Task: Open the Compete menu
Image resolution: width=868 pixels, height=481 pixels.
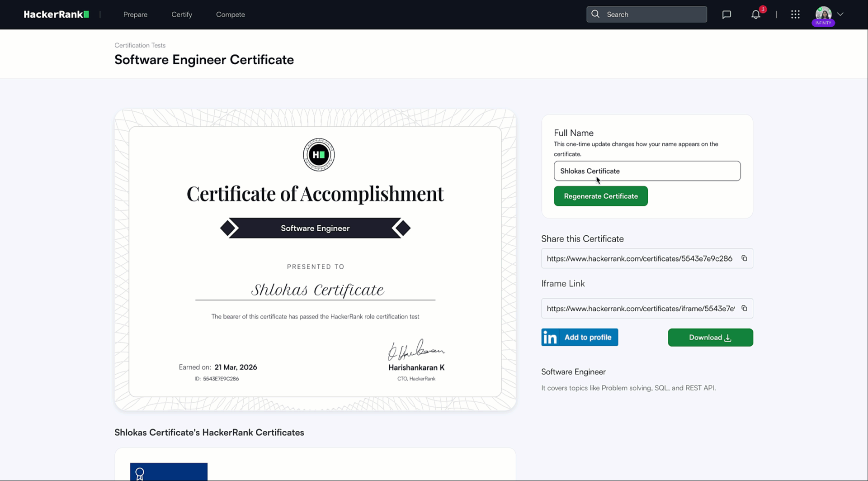Action: [x=230, y=14]
